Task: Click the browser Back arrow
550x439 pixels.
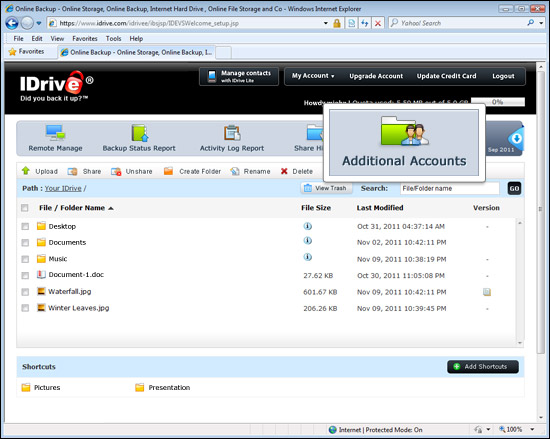Action: [x=12, y=23]
